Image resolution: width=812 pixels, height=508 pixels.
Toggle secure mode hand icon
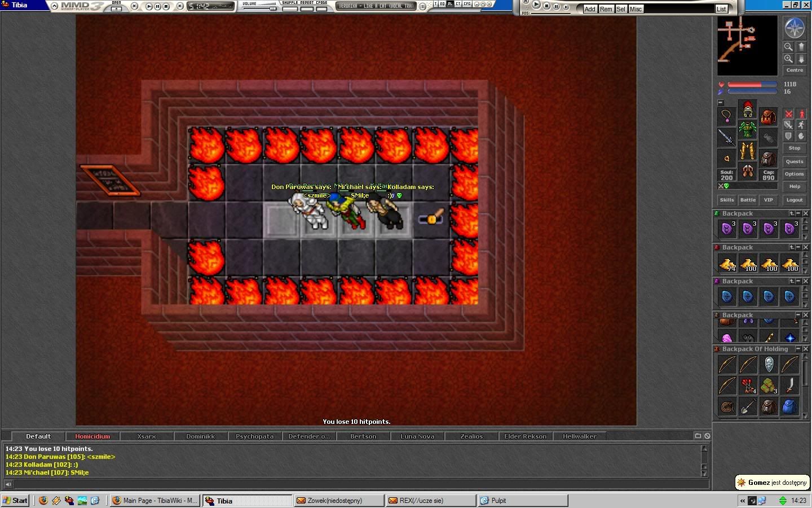(801, 137)
